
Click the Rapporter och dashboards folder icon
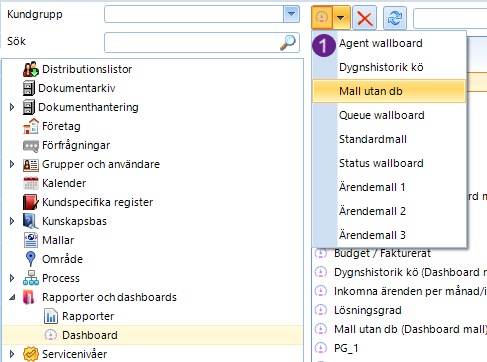29,297
